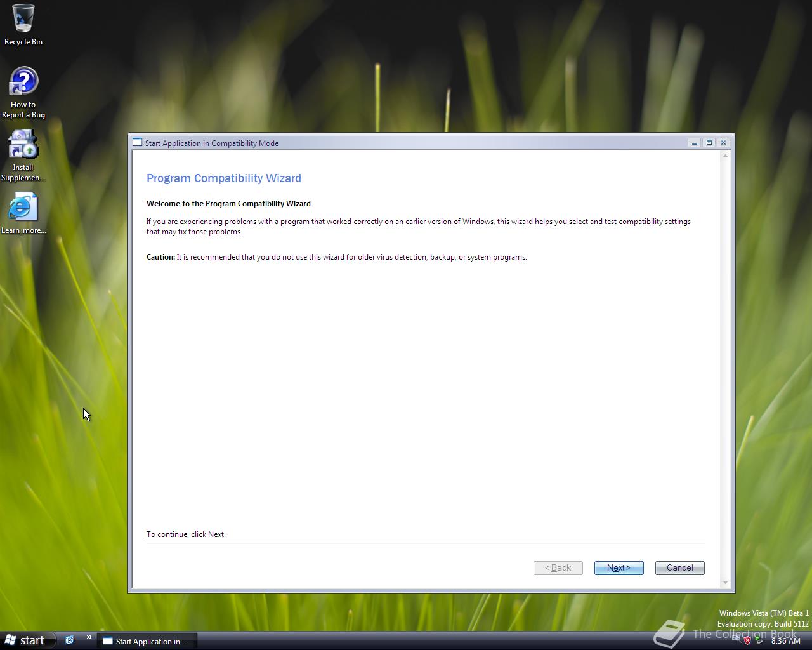Image resolution: width=812 pixels, height=650 pixels.
Task: Click the Program Compatibility Wizard heading
Action: (224, 178)
